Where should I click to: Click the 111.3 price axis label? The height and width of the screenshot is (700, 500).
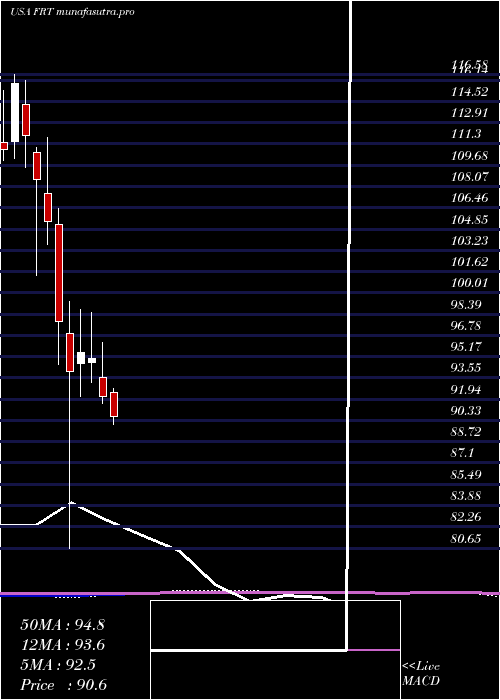click(x=466, y=133)
